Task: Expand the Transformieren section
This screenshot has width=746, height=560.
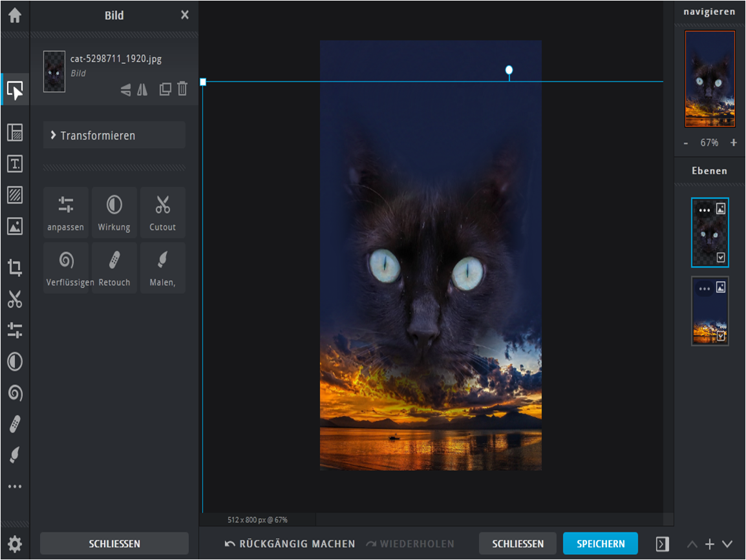Action: (x=114, y=136)
